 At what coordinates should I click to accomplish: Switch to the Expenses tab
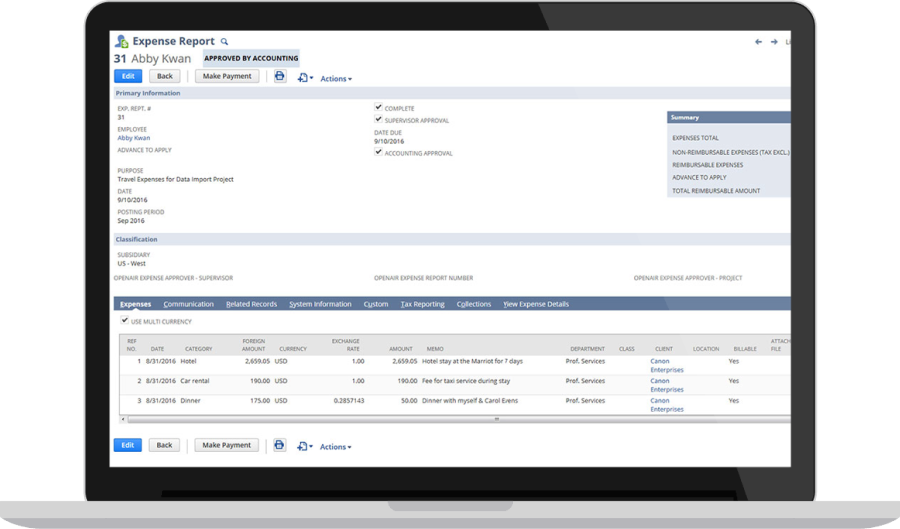(135, 304)
